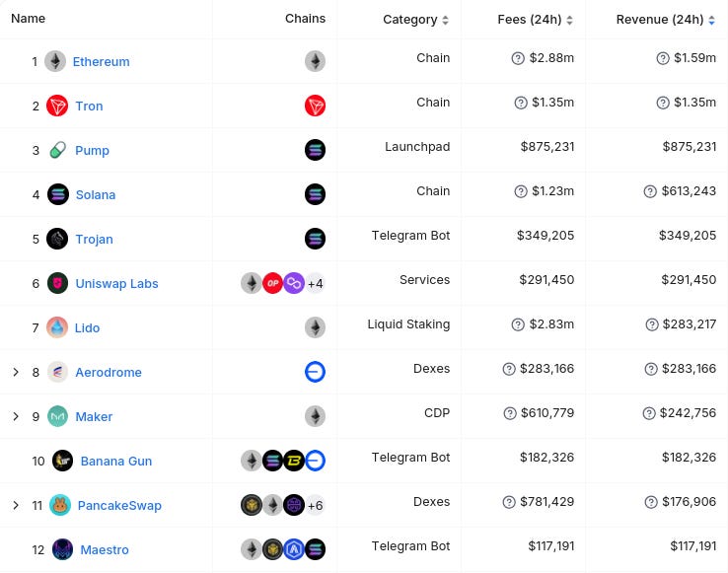Open the Solana protocol link

point(96,195)
